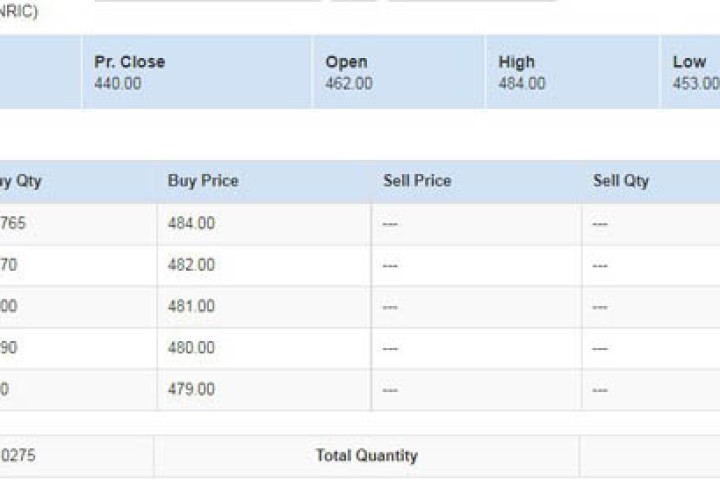Select the 462.00 open price value
This screenshot has width=720, height=480.
coord(349,84)
